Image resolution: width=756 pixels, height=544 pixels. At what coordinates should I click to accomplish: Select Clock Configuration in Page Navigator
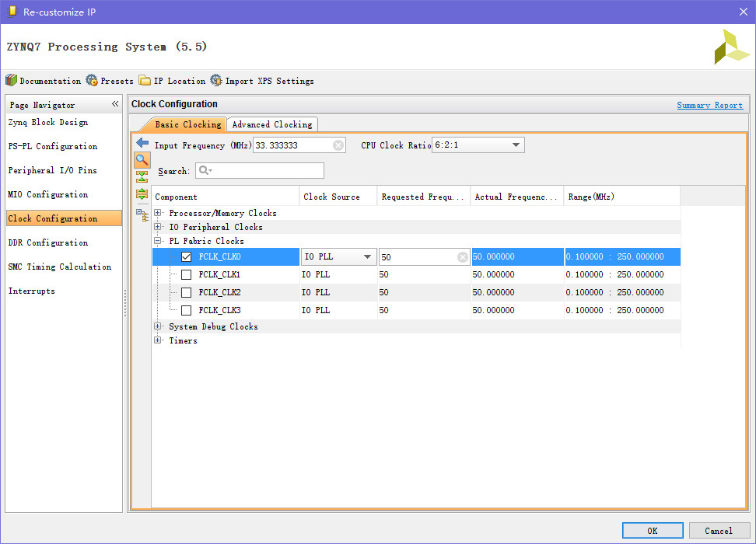tap(64, 218)
